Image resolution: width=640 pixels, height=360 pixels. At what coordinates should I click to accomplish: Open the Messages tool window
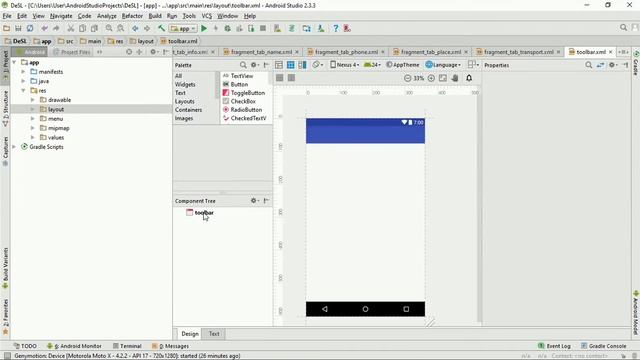pos(170,346)
